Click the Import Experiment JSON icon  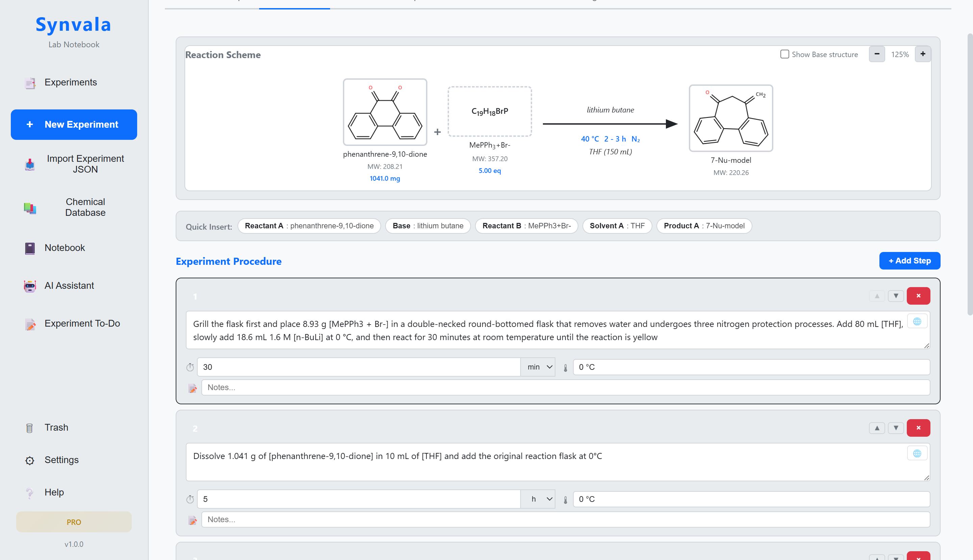(30, 164)
